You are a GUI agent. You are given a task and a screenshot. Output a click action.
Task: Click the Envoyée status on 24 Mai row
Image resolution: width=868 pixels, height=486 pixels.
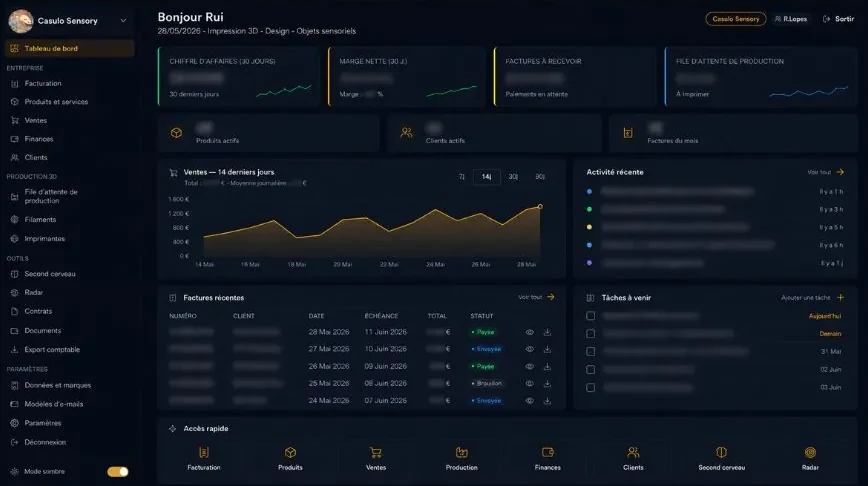(x=487, y=401)
